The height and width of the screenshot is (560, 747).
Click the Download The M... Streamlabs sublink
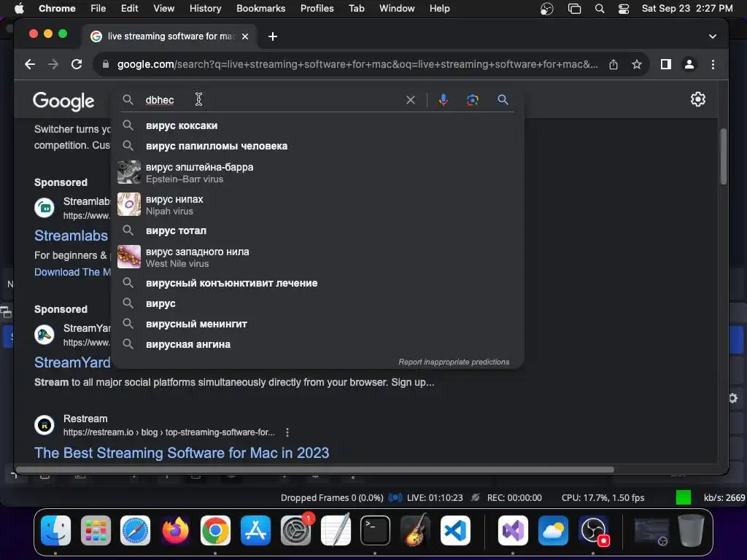72,273
